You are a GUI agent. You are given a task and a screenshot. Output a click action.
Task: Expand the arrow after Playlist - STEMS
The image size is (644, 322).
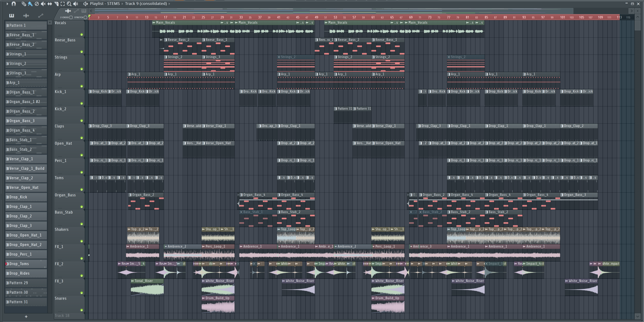tap(122, 4)
